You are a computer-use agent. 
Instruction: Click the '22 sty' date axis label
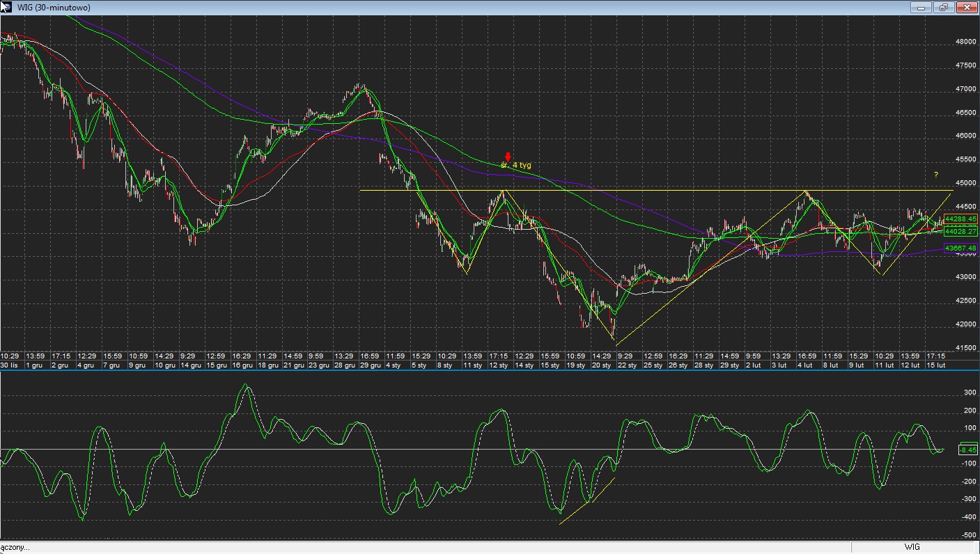coord(626,365)
